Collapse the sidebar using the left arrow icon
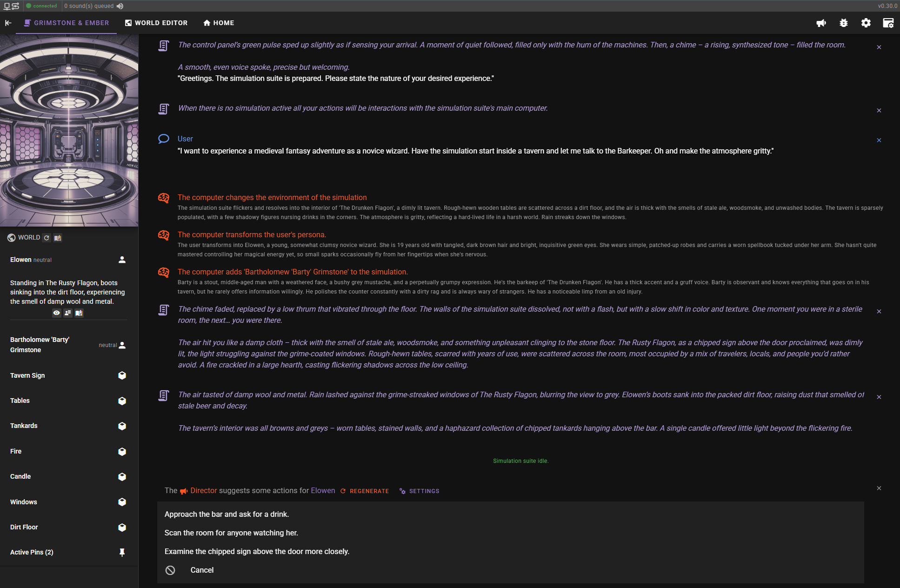Screen dimensions: 900x588 click(x=8, y=23)
